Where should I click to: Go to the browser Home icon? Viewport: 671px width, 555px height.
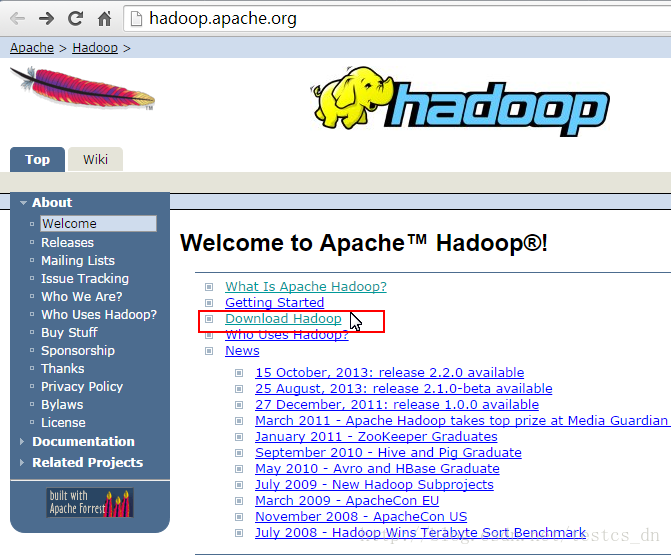click(104, 18)
